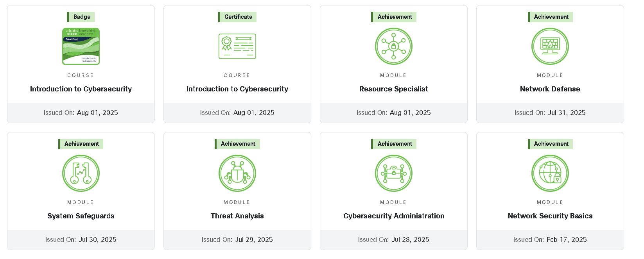Viewport: 644px width, 259px height.
Task: Click the Badge label on the first card
Action: 81,17
